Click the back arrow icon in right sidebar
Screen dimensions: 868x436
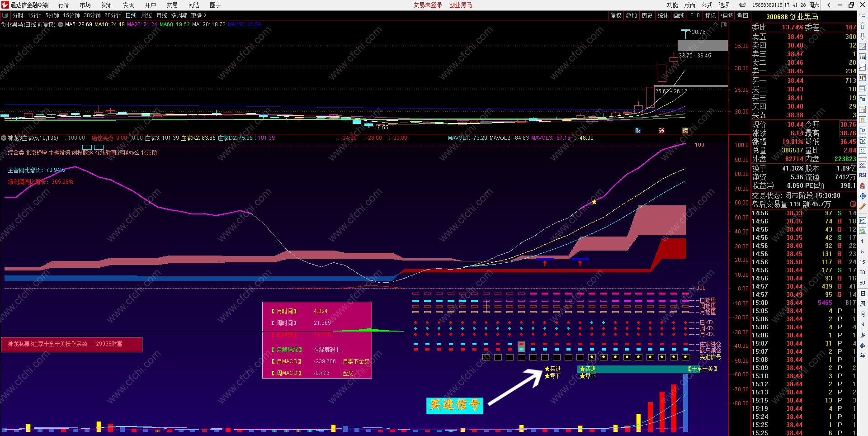point(863,15)
